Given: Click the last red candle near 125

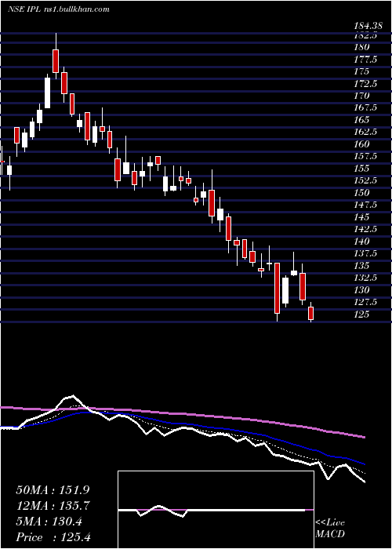Looking at the screenshot, I should pos(310,313).
